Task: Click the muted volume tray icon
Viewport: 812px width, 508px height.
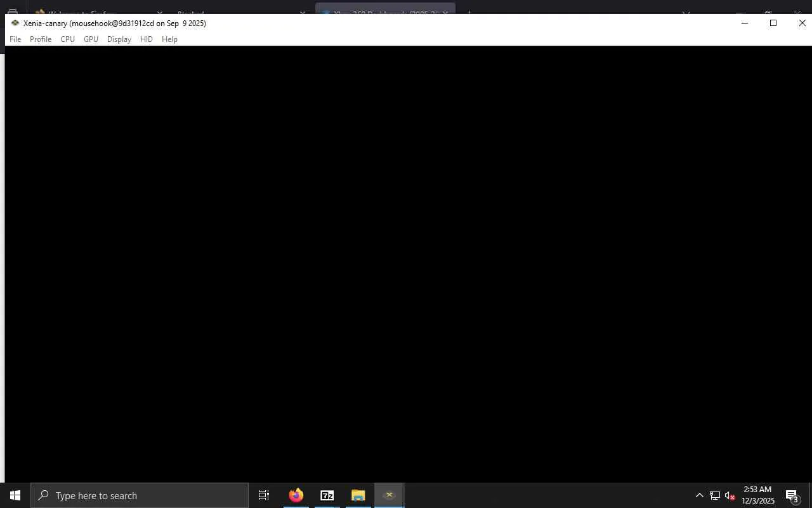Action: tap(730, 495)
